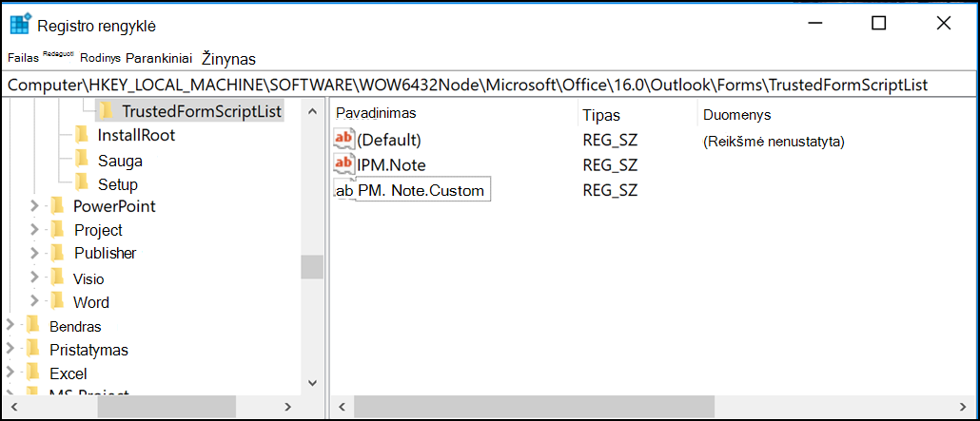Click tree pane vertical scrollbar thumb
Viewport: 980px width, 421px height.
click(x=312, y=267)
